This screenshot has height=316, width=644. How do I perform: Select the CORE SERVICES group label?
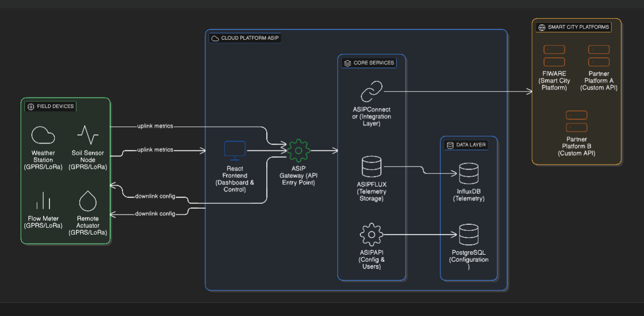[x=374, y=63]
